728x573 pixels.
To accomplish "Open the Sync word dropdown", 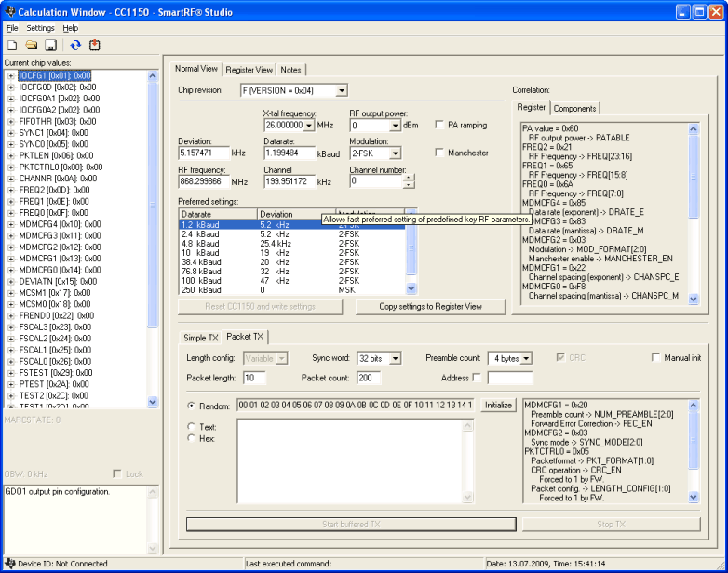I will (x=395, y=359).
